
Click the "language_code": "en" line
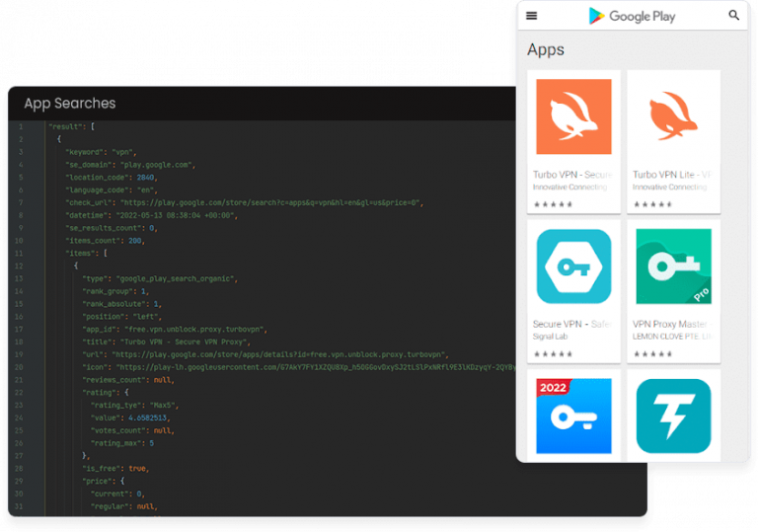(x=112, y=190)
